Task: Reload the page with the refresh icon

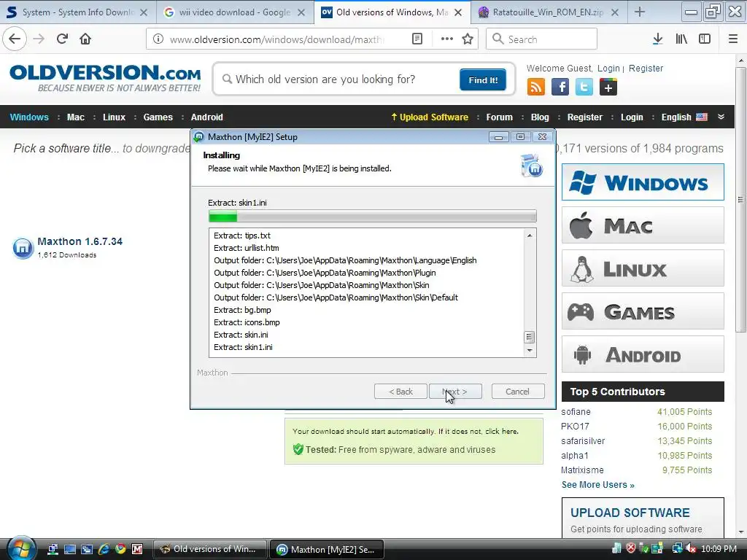Action: pos(62,39)
